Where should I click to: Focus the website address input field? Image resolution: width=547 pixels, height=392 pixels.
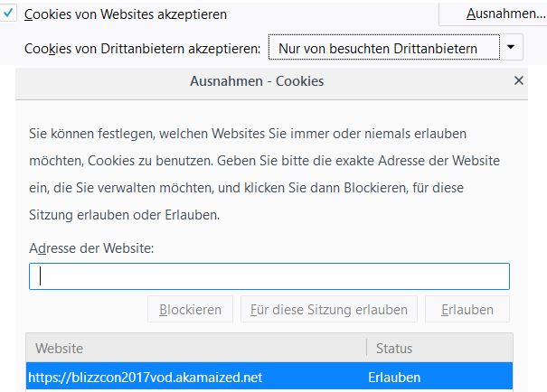point(269,276)
